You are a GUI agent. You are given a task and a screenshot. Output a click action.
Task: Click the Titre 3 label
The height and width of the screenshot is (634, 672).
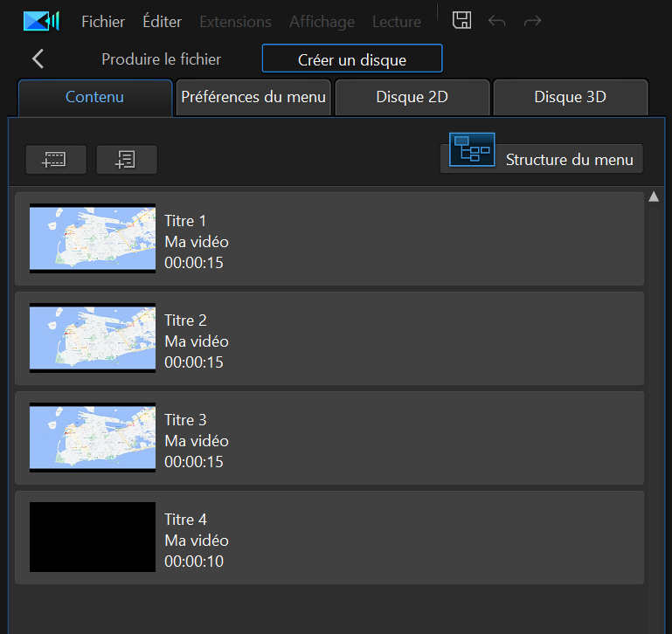click(x=185, y=420)
